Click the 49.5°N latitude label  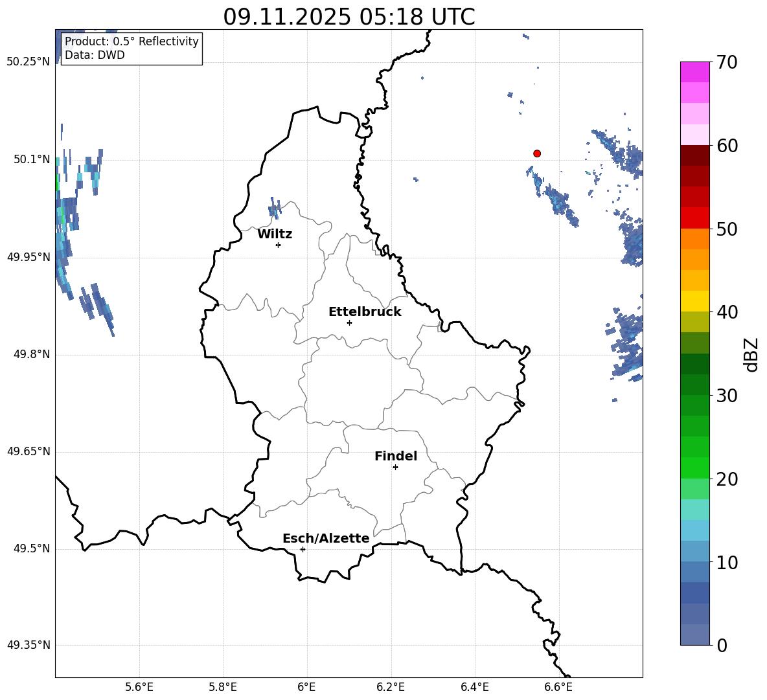[x=31, y=548]
